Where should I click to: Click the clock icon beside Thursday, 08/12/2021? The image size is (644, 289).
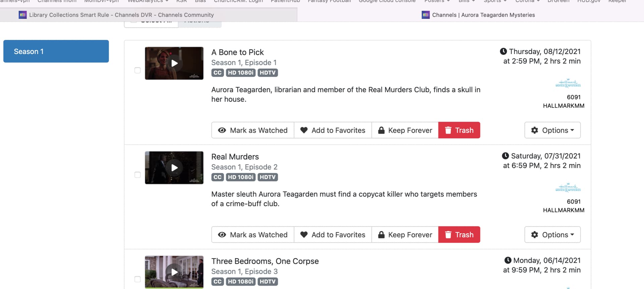503,52
